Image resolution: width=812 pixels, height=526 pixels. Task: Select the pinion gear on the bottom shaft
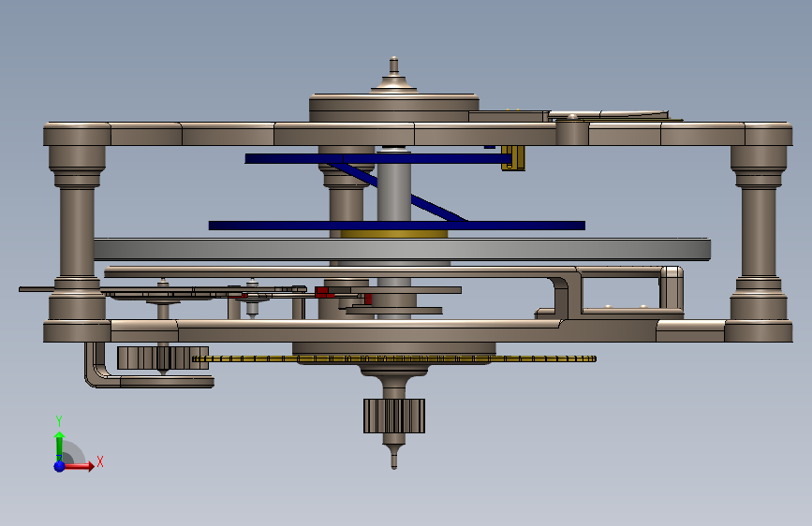394,416
